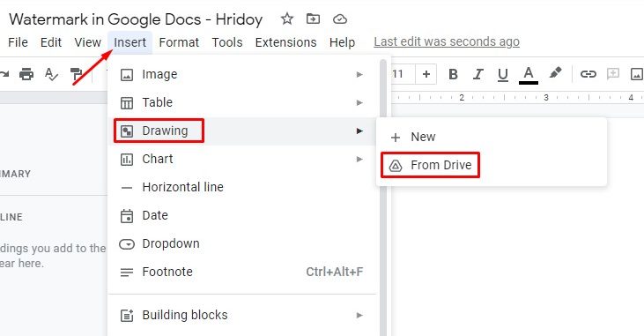Click the Dropdown chip icon
644x336 pixels.
tap(127, 244)
